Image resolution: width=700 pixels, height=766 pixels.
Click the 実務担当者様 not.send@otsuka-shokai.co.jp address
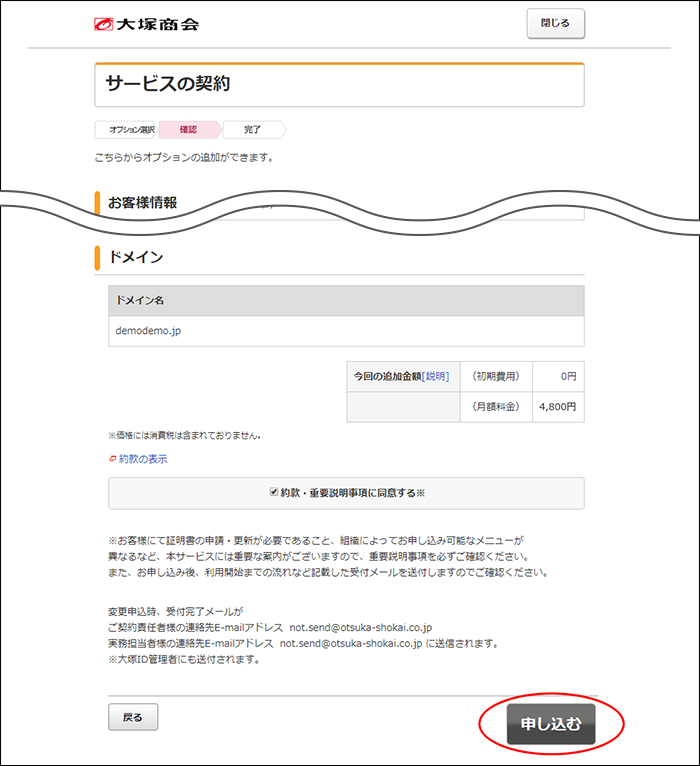point(351,643)
